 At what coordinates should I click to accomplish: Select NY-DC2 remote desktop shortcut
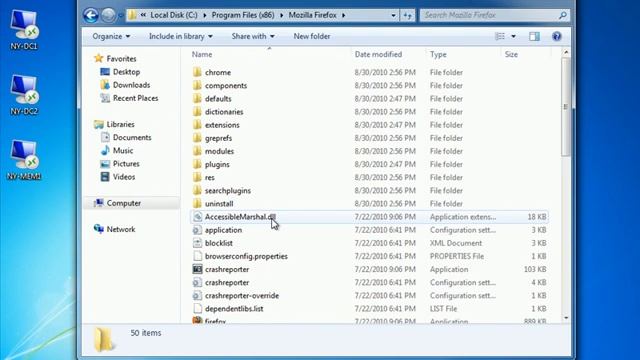tap(24, 95)
